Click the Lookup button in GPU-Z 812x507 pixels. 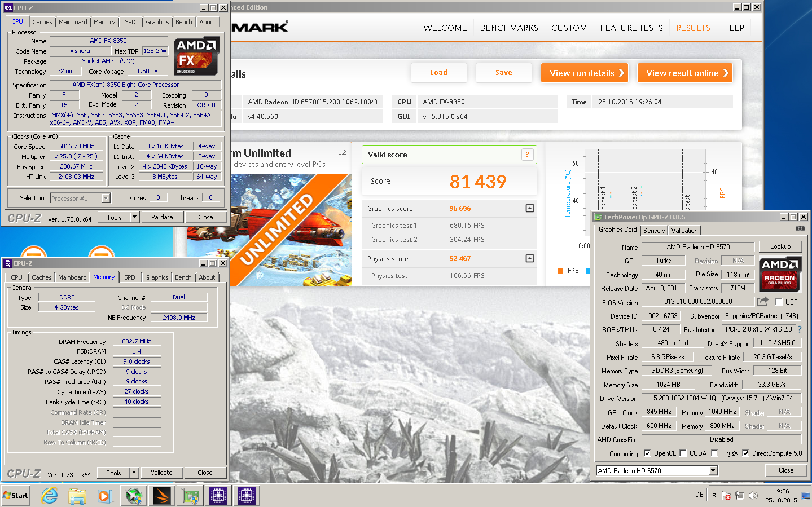[780, 246]
